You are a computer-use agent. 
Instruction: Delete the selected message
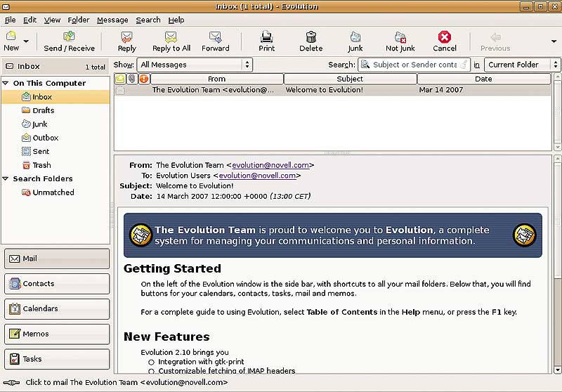coord(311,41)
